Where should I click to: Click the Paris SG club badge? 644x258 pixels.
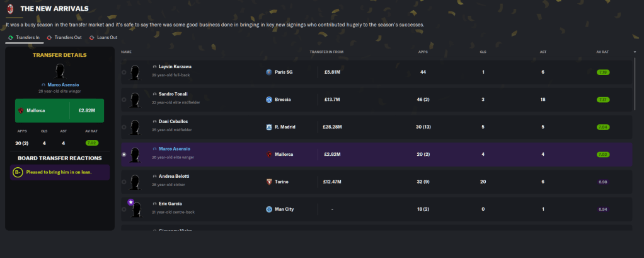[x=269, y=72]
